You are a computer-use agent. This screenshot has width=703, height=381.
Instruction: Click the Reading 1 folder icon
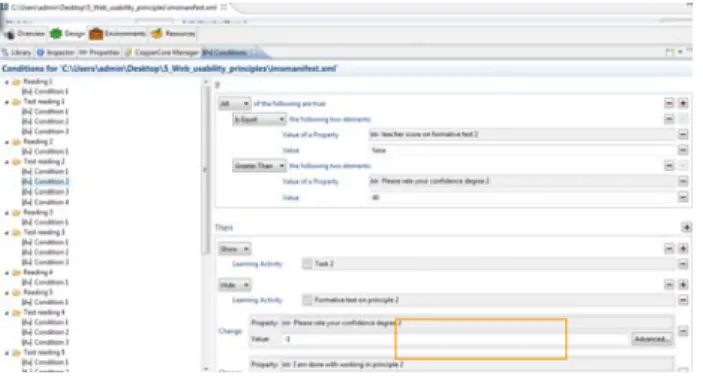[x=17, y=82]
